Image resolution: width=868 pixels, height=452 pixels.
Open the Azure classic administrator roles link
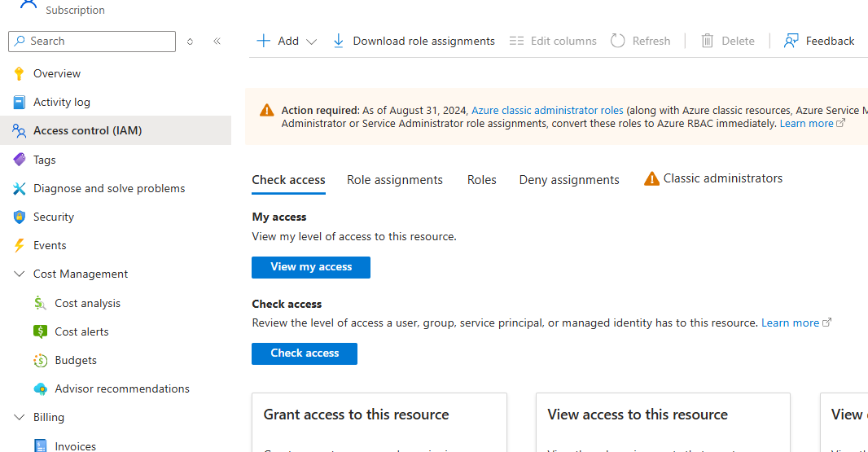(x=547, y=110)
